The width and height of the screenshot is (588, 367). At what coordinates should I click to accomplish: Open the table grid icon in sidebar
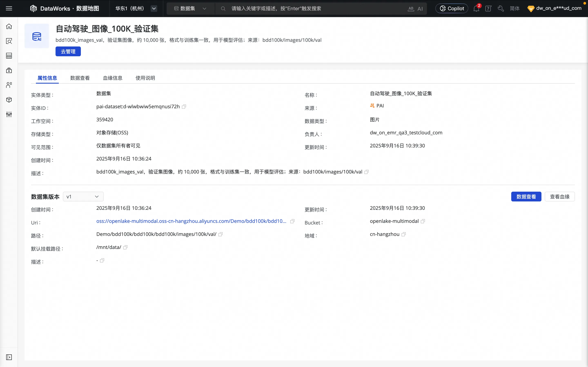(x=9, y=56)
